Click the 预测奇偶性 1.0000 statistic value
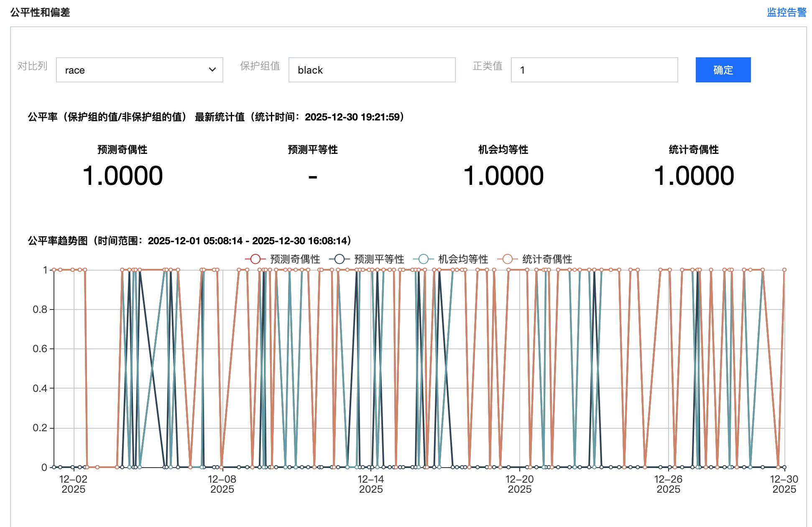Image resolution: width=812 pixels, height=527 pixels. click(123, 176)
